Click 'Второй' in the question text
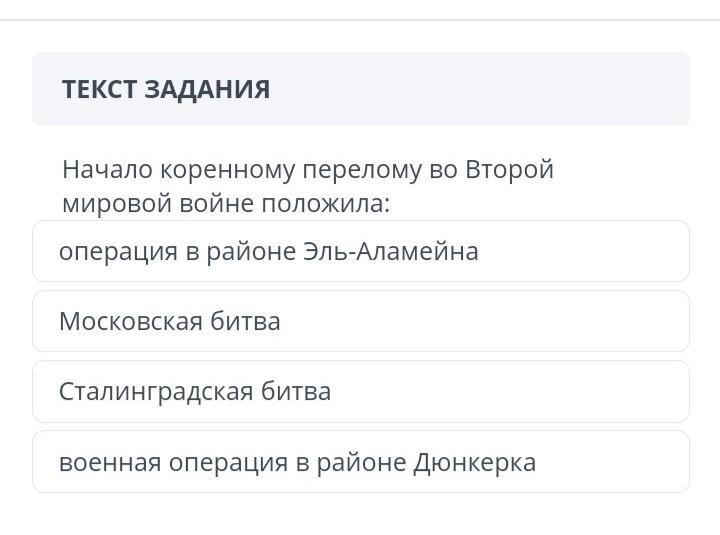Viewport: 720px width, 535px height. pos(509,169)
